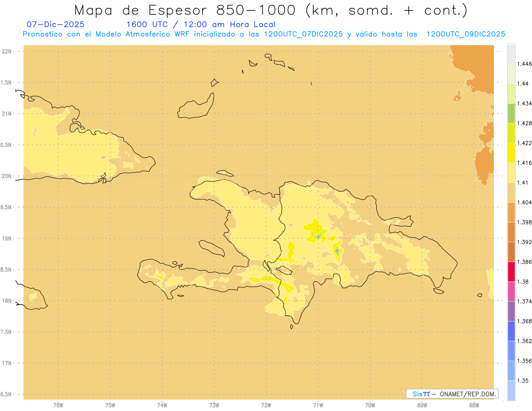Select the date text 07-Dic-2025
This screenshot has width=532, height=411.
tap(55, 24)
